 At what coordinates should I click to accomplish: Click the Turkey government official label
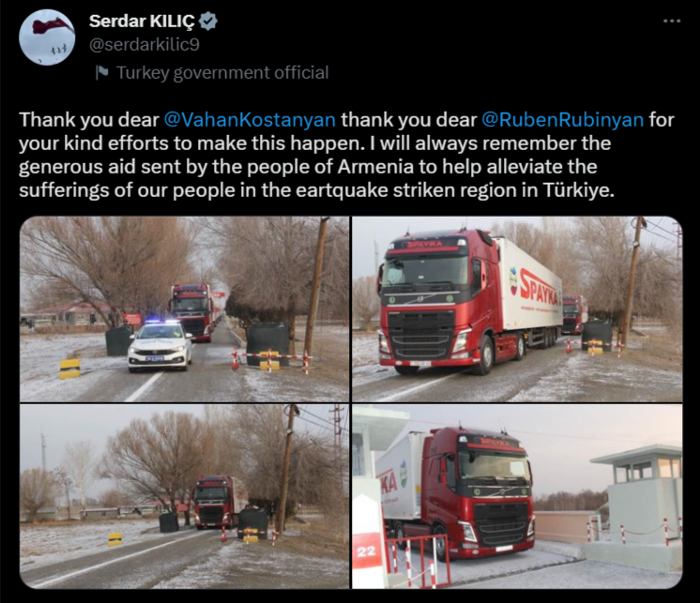[222, 73]
